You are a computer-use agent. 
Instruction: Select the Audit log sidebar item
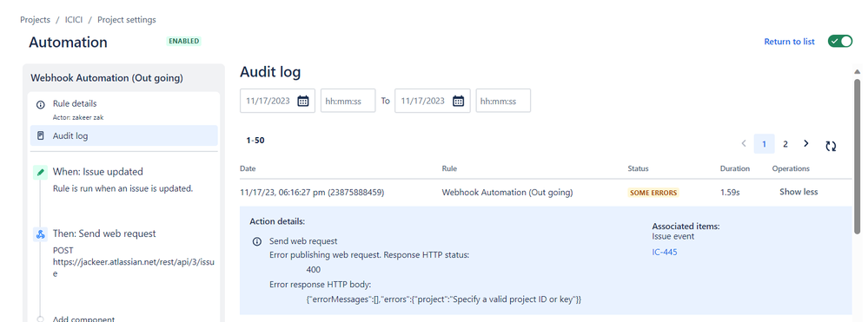pos(124,135)
